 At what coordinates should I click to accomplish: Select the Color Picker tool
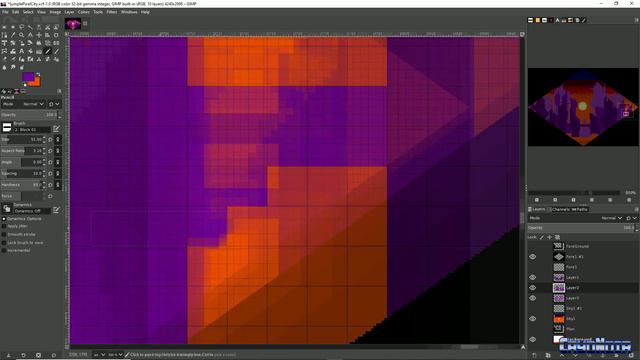point(13,35)
